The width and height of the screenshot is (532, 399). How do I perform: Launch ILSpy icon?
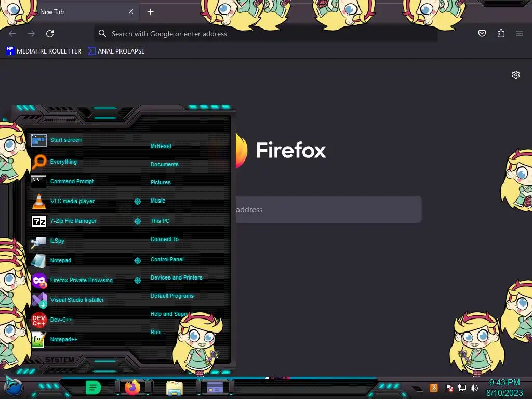[38, 241]
